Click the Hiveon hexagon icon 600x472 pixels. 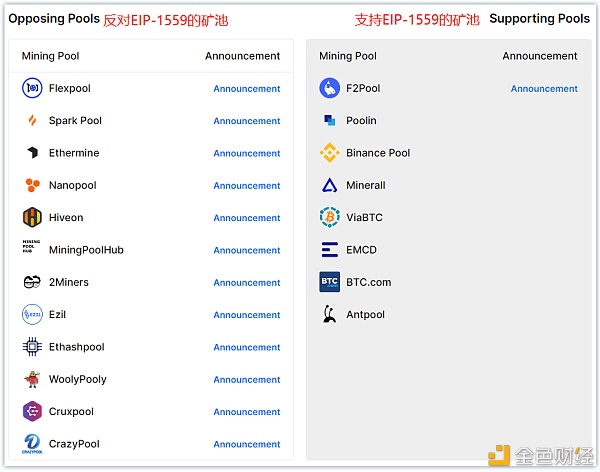pos(32,217)
